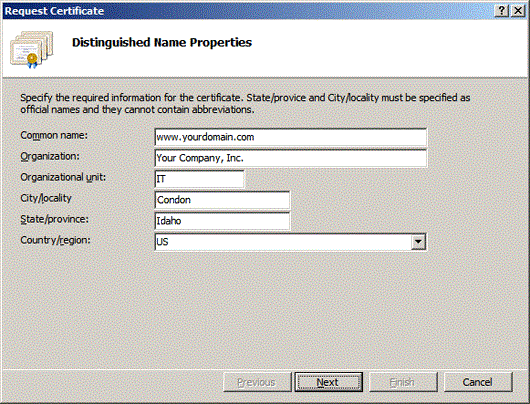530x404 pixels.
Task: Focus the Common name field
Action: pyautogui.click(x=290, y=137)
